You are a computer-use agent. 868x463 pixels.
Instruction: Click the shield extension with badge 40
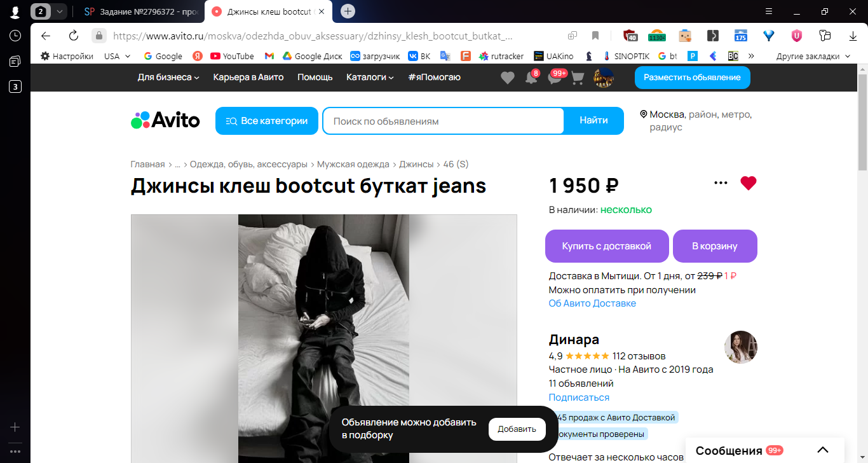click(x=630, y=36)
